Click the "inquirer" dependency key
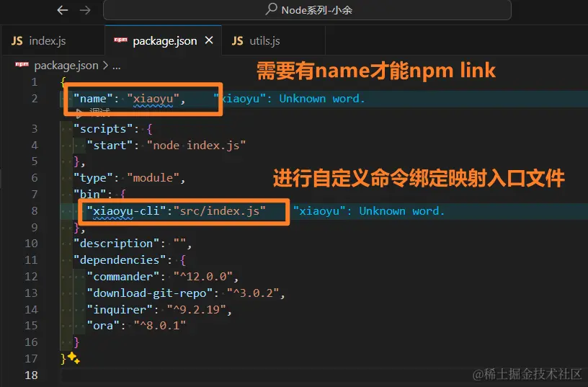The image size is (588, 387). pos(120,310)
